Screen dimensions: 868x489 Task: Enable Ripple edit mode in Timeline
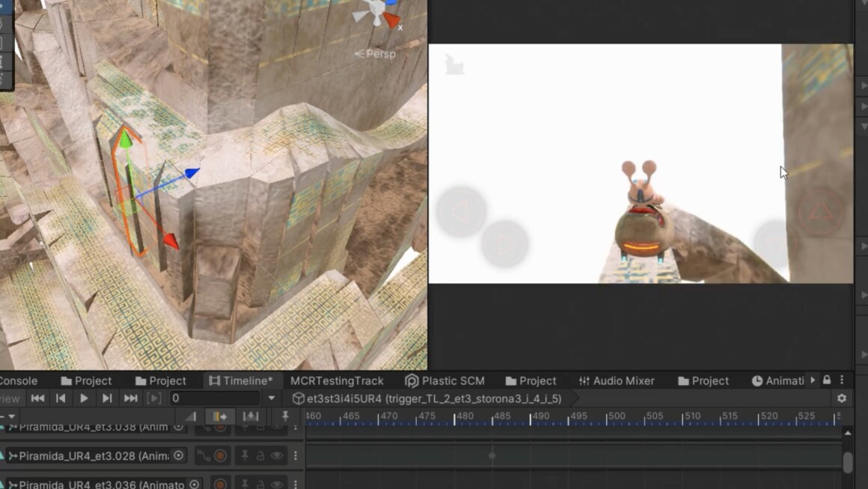(x=220, y=416)
